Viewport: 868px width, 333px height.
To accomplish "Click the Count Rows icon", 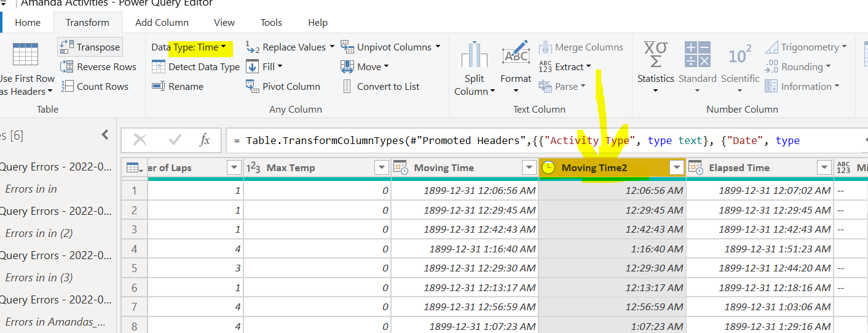I will (x=67, y=86).
